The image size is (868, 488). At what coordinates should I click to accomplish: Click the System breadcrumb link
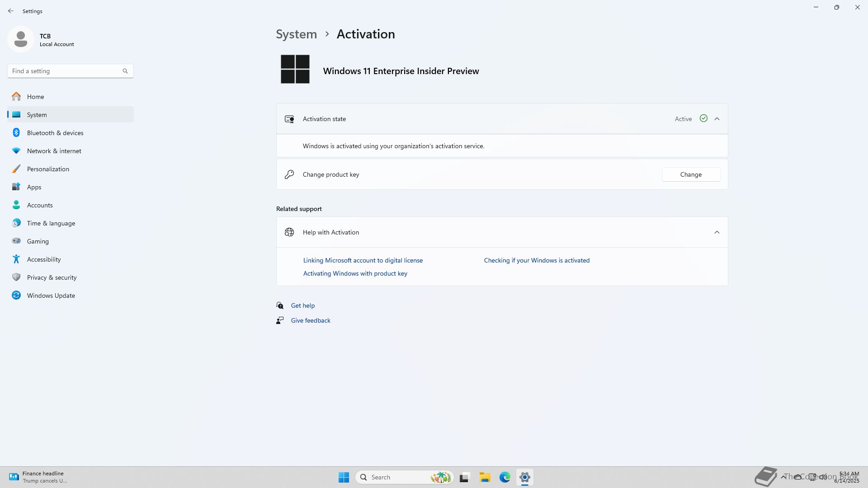pos(296,34)
